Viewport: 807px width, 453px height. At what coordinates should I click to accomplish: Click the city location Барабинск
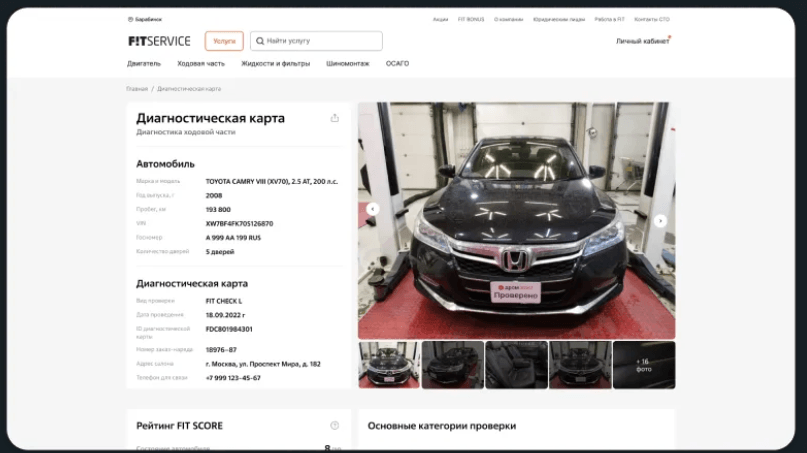[145, 20]
